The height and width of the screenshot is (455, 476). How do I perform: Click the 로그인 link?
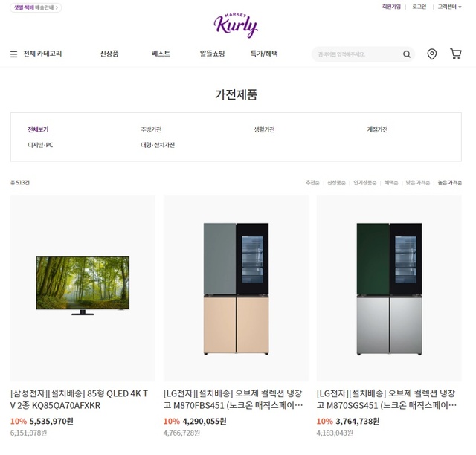(x=419, y=7)
